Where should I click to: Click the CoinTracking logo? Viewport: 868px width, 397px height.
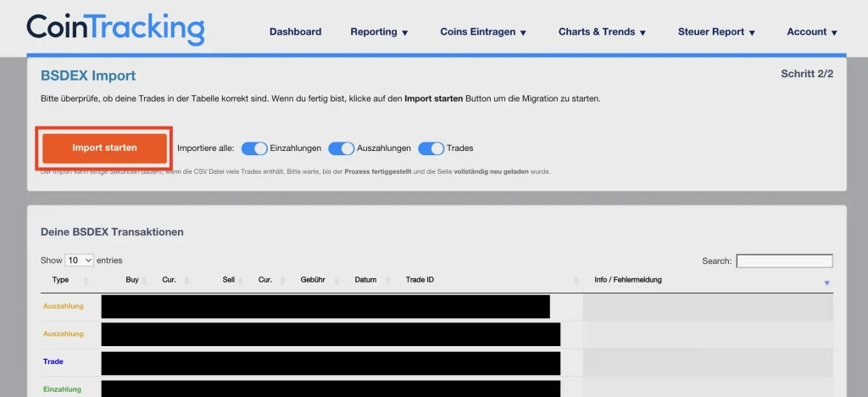click(115, 29)
